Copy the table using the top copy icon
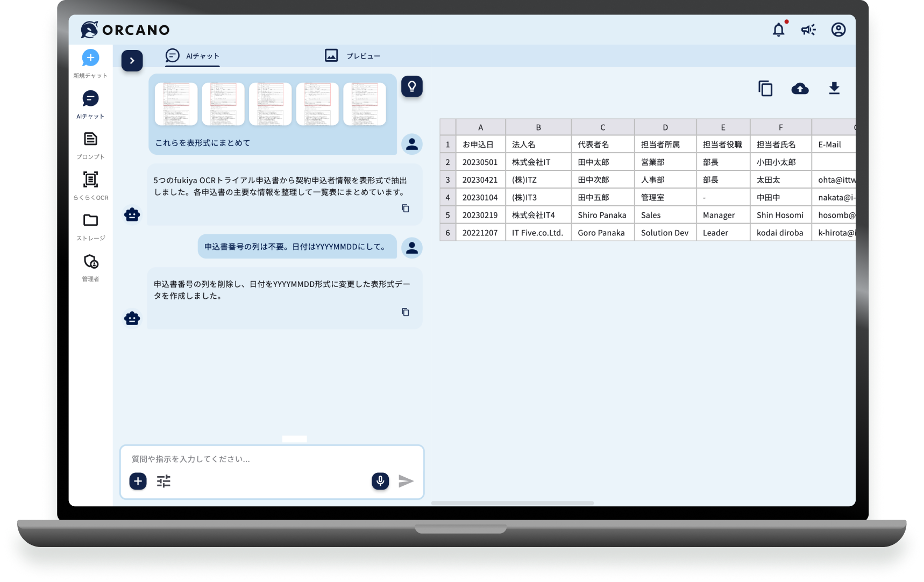Image resolution: width=924 pixels, height=582 pixels. coord(765,89)
